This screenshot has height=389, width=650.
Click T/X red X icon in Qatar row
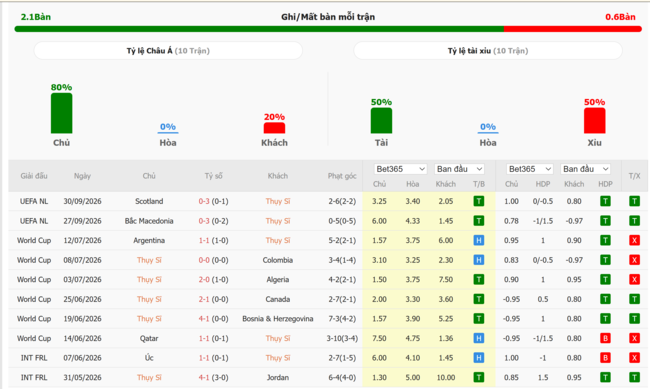(634, 338)
